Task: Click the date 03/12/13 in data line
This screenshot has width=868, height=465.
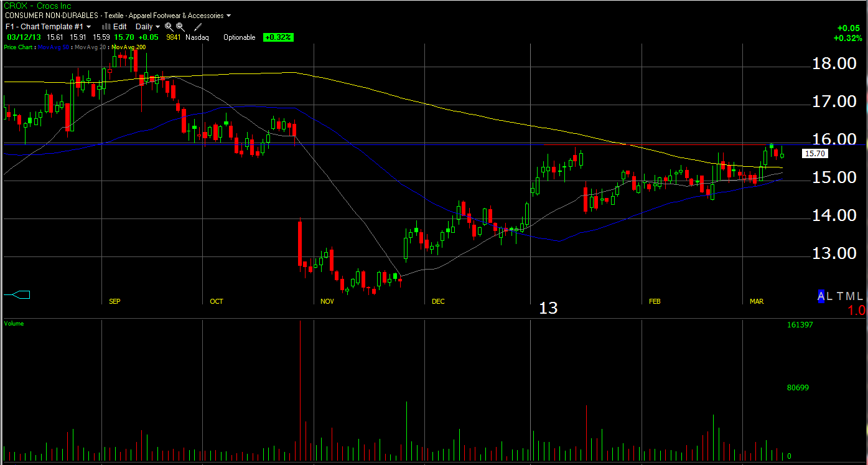Action: [x=24, y=37]
